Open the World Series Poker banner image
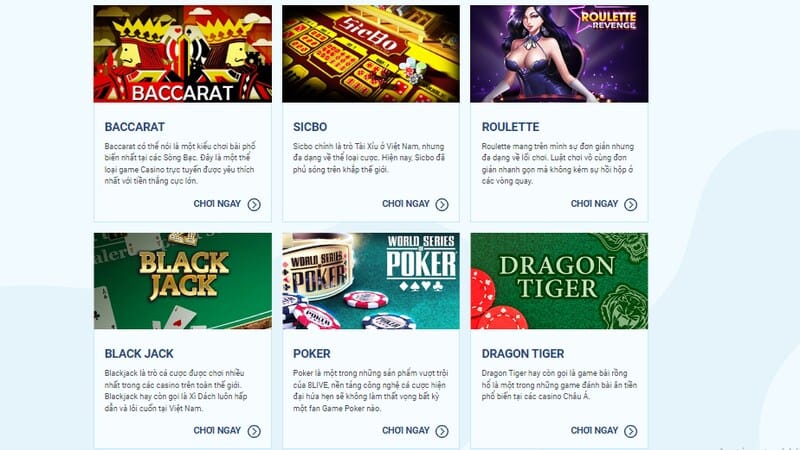 pyautogui.click(x=371, y=281)
